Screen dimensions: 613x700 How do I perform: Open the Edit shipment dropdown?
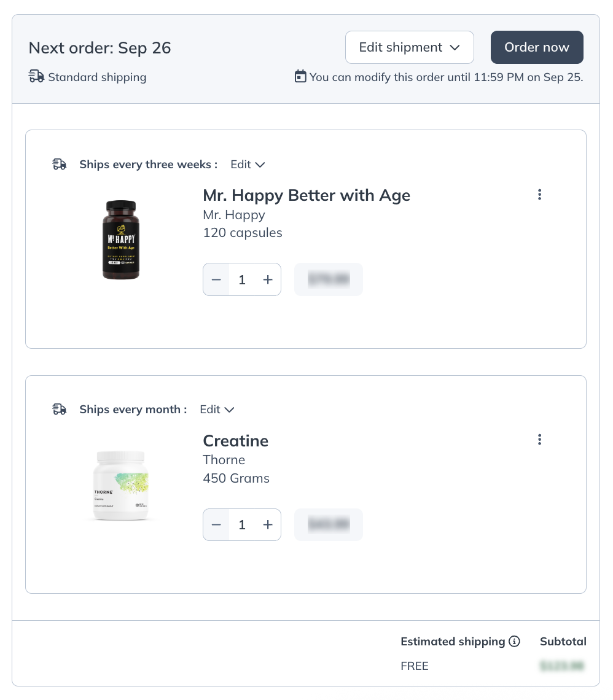point(409,47)
